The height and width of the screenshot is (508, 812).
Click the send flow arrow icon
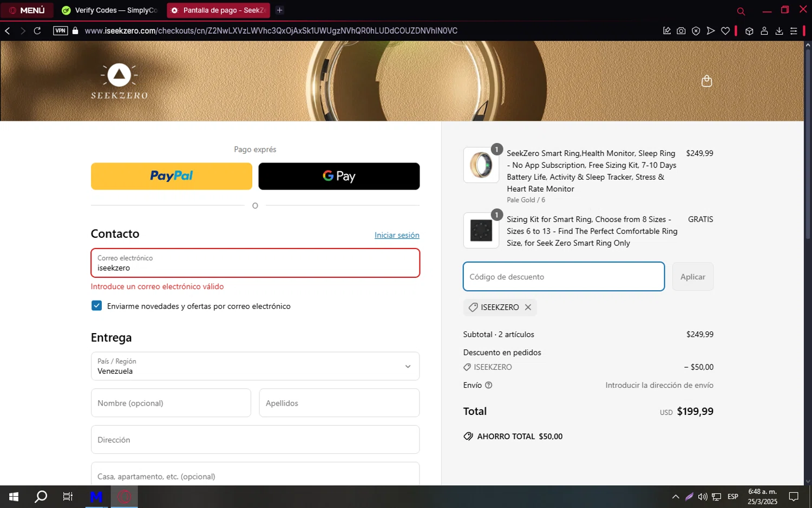(x=711, y=31)
